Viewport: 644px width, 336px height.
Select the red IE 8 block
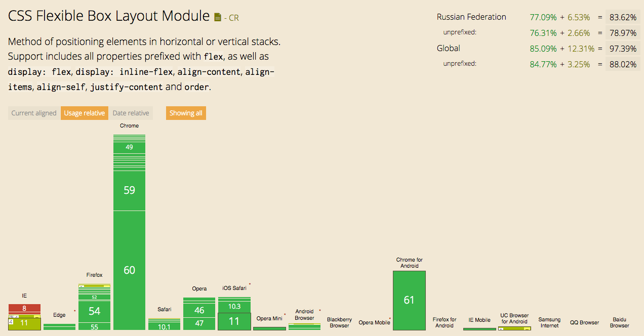tap(24, 308)
